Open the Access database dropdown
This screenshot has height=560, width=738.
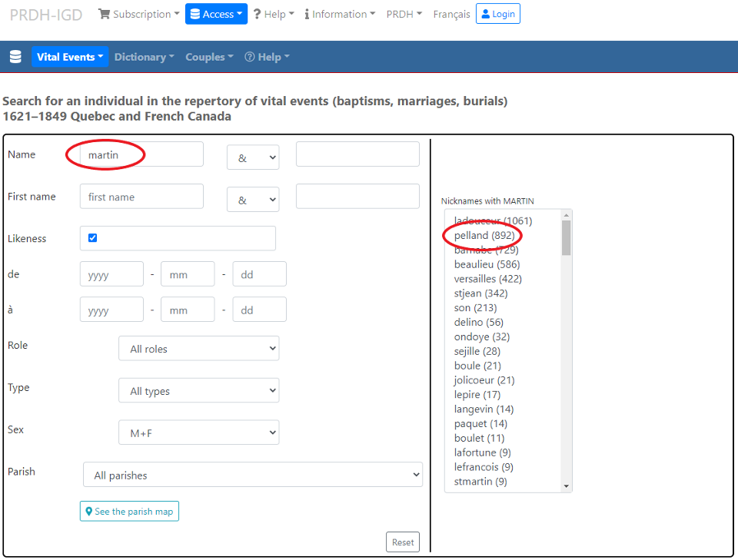click(216, 14)
